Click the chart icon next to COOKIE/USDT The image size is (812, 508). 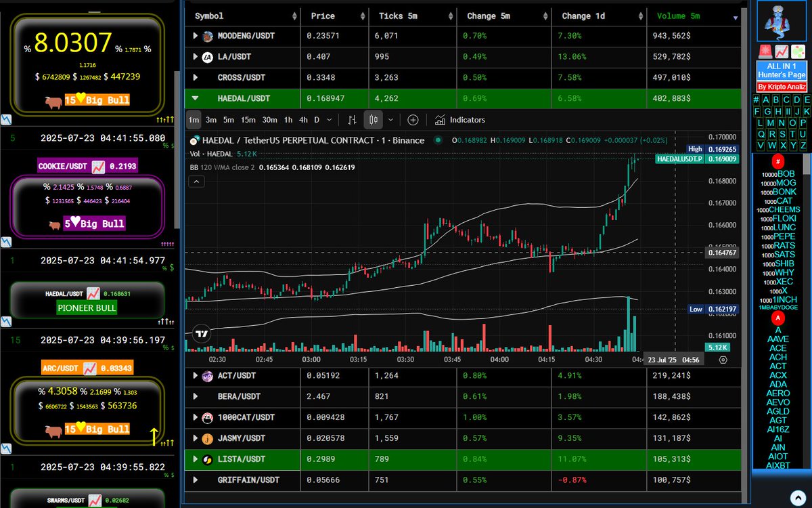click(x=98, y=166)
